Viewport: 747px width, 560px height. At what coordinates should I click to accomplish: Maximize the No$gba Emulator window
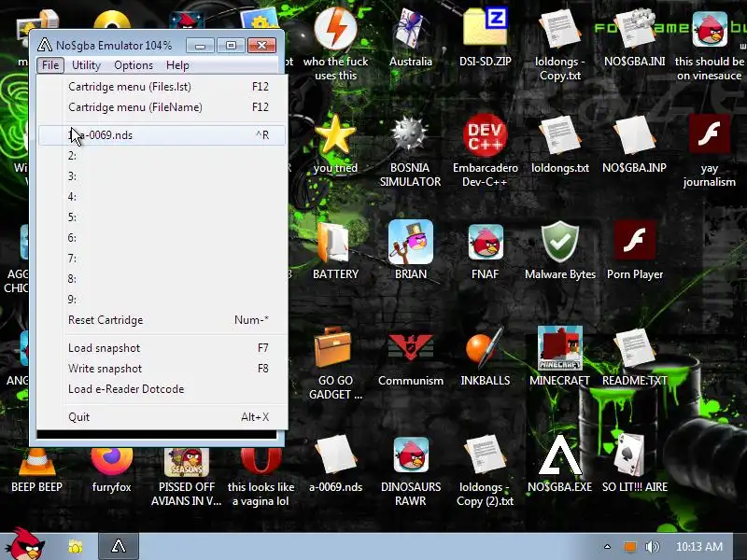pyautogui.click(x=231, y=45)
